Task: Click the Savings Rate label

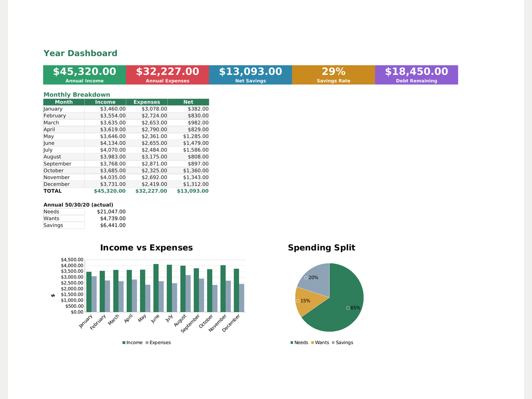Action: (333, 81)
